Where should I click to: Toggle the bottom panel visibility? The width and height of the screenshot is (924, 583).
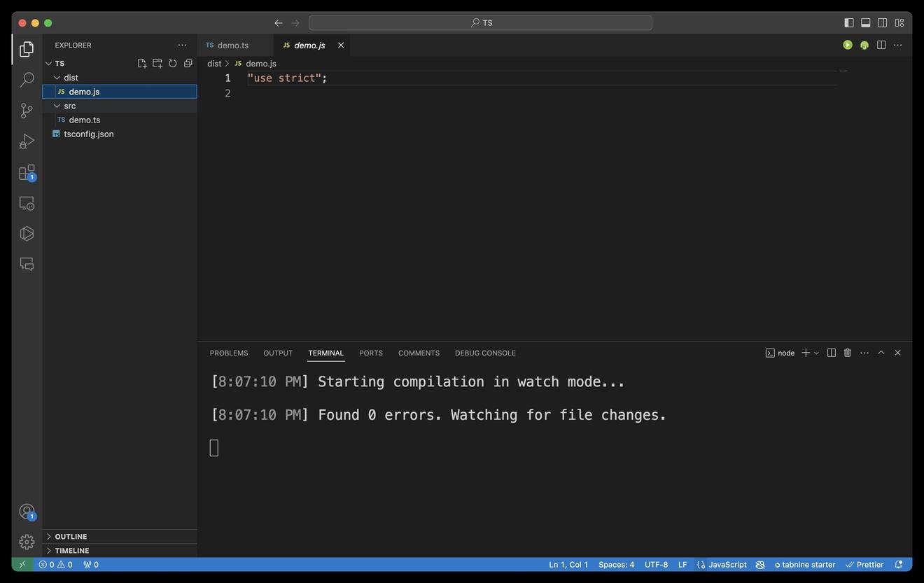click(865, 23)
